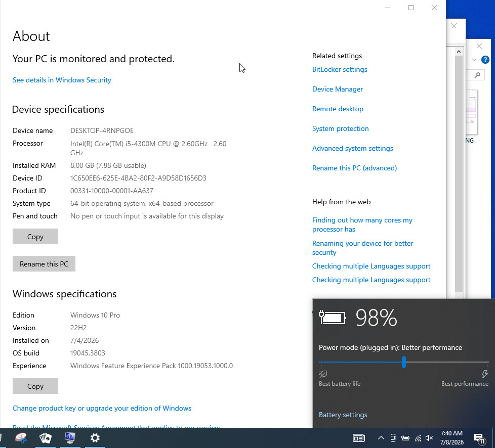The height and width of the screenshot is (448, 495).
Task: Maximize the Settings window
Action: click(410, 8)
